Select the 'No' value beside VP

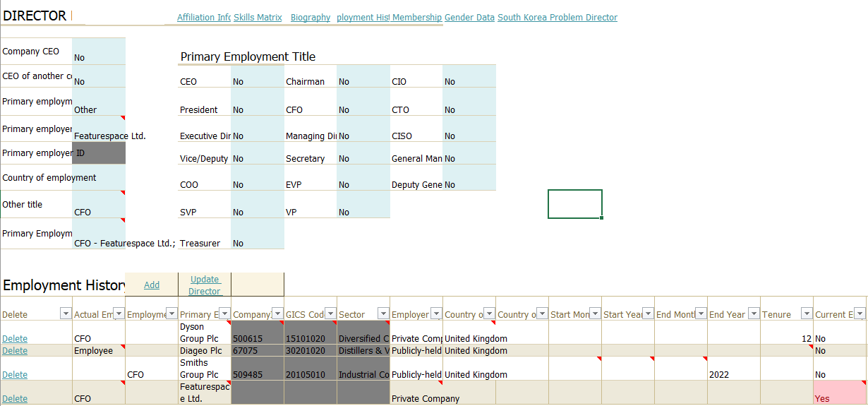[x=363, y=205]
